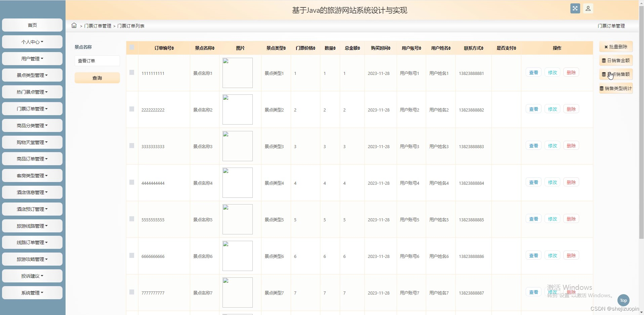This screenshot has width=644, height=315.
Task: Toggle the select-all checkbox in table header
Action: pos(132,48)
